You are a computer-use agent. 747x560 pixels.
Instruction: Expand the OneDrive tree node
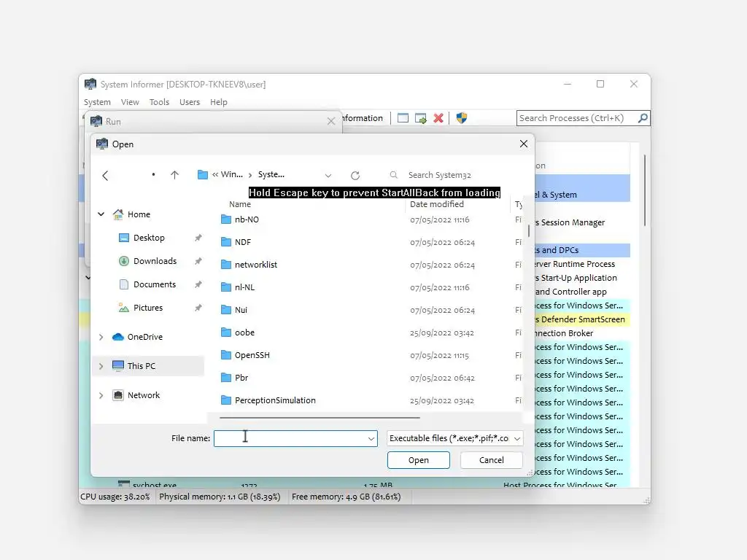[101, 337]
